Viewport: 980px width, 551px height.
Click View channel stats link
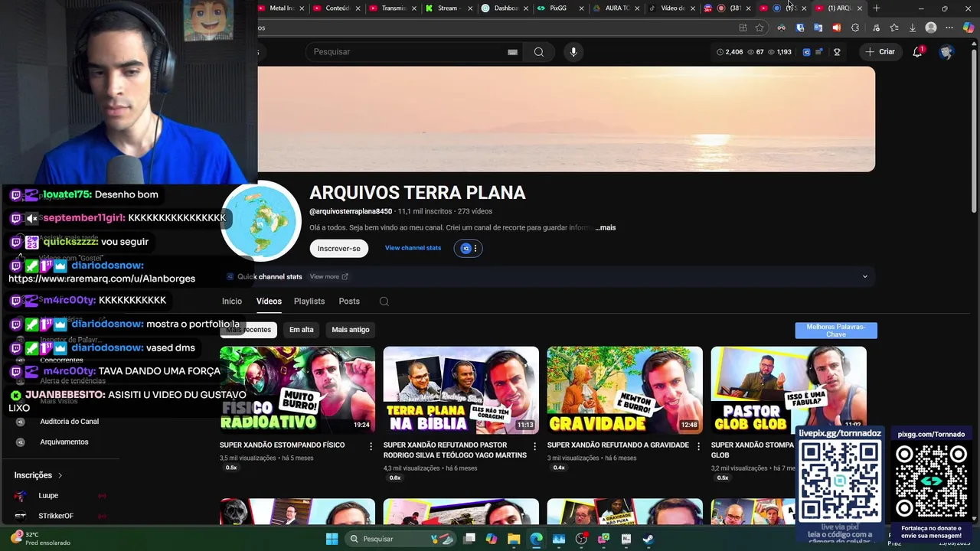(413, 248)
